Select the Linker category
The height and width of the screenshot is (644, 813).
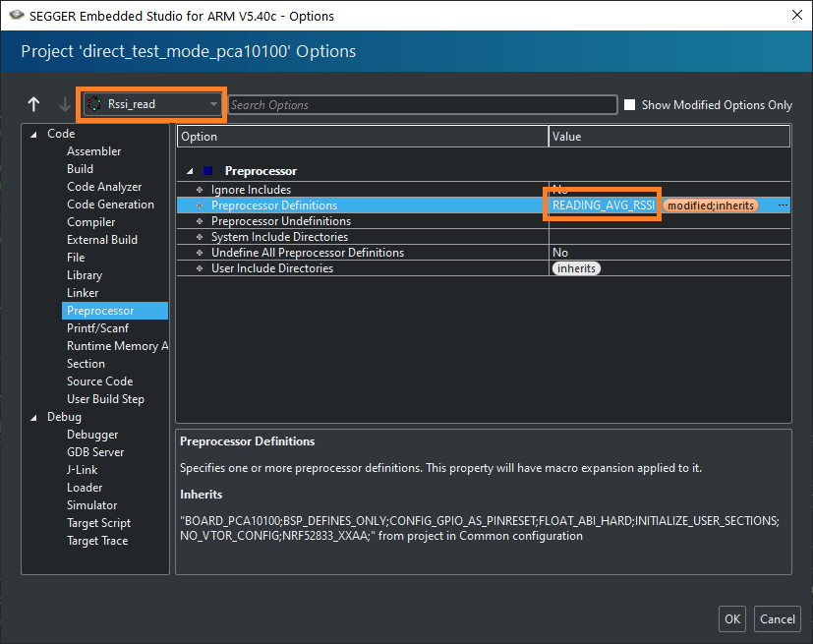pos(83,293)
